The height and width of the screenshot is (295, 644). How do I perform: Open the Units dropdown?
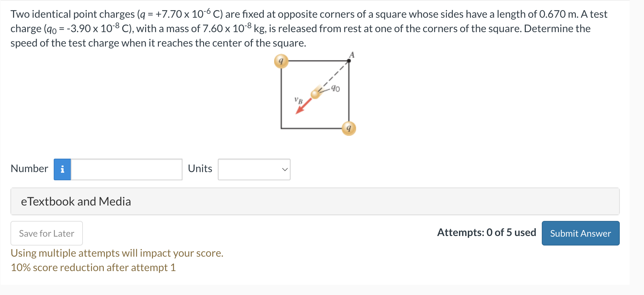click(x=254, y=169)
